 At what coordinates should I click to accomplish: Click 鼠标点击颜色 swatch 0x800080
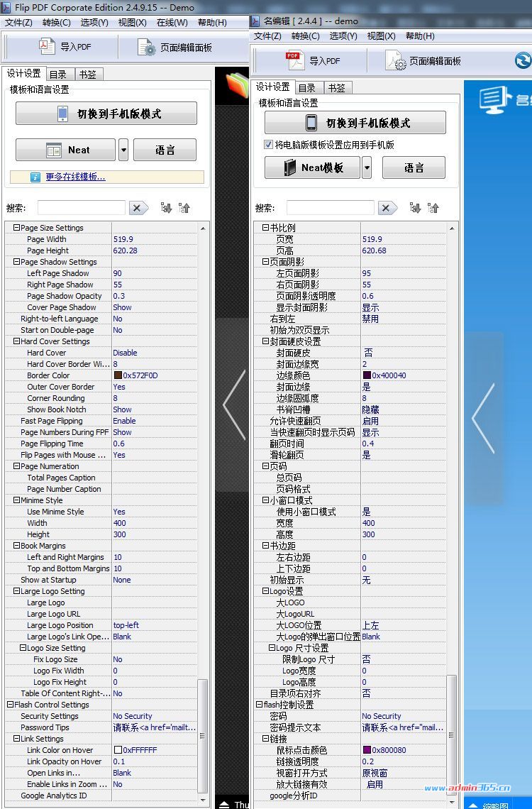pyautogui.click(x=367, y=749)
